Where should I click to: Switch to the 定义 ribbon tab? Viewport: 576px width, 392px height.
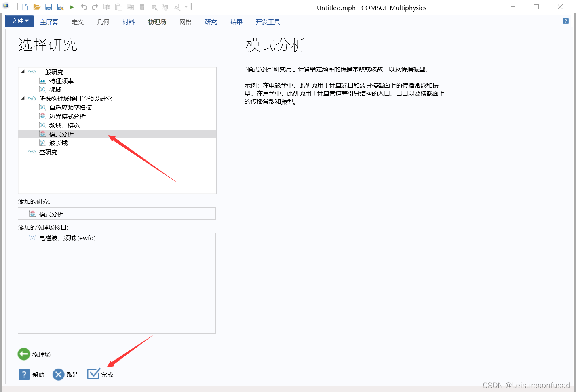click(x=77, y=22)
